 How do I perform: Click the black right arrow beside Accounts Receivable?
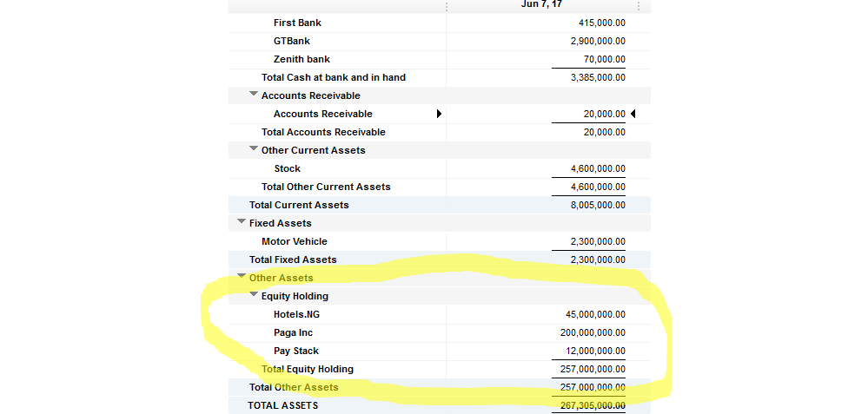tap(439, 114)
